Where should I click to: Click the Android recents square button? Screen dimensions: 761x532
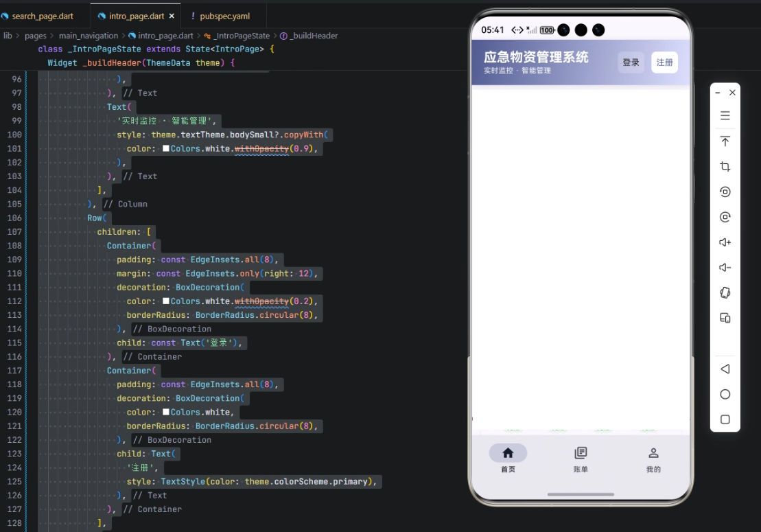coord(725,419)
